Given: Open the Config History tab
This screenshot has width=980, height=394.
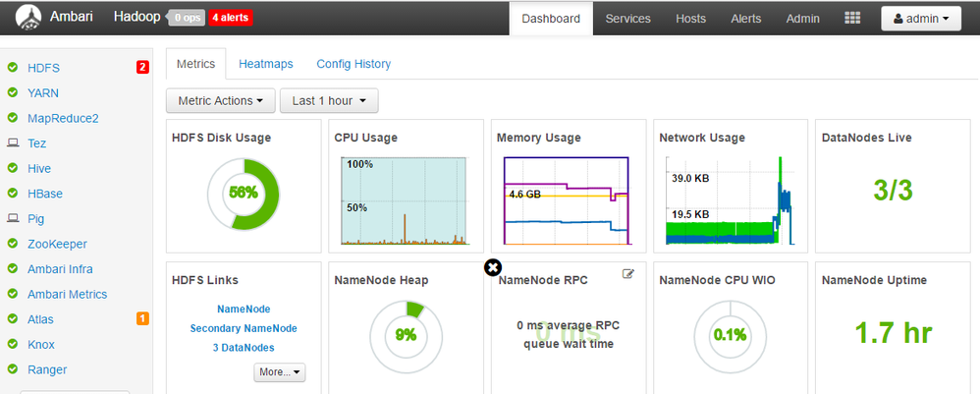Looking at the screenshot, I should [354, 64].
